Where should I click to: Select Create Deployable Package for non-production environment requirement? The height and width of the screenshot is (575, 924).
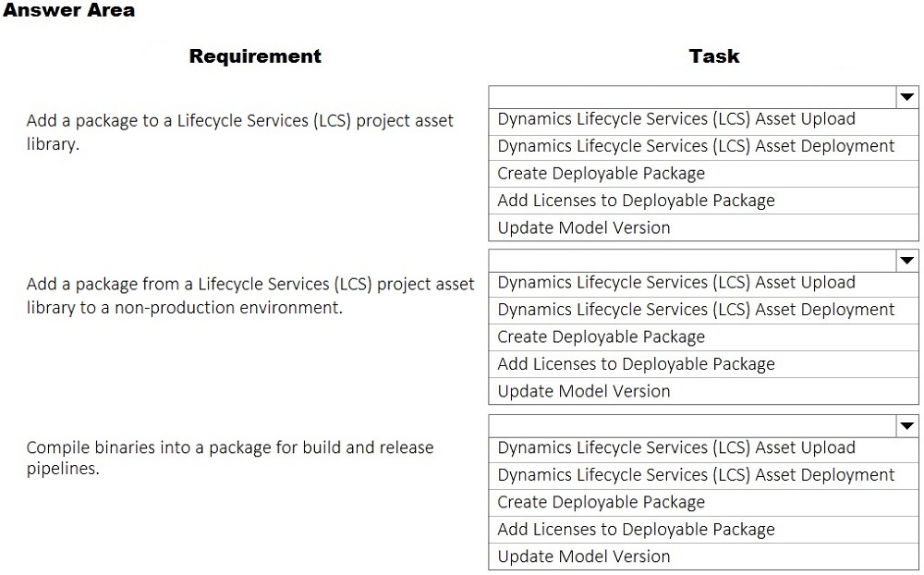[601, 337]
